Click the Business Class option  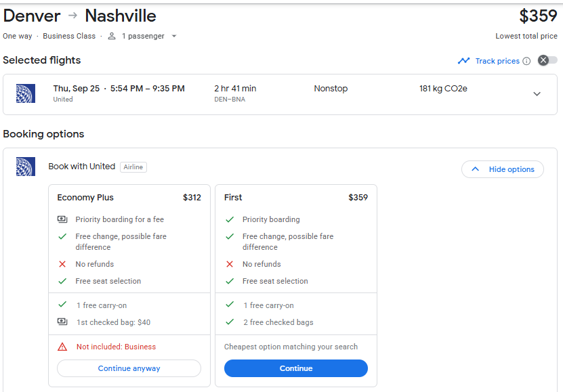click(x=69, y=36)
